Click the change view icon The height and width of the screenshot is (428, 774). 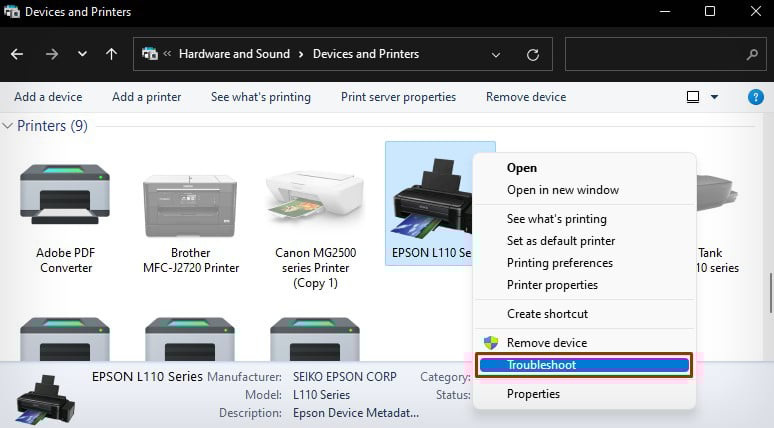(x=693, y=97)
